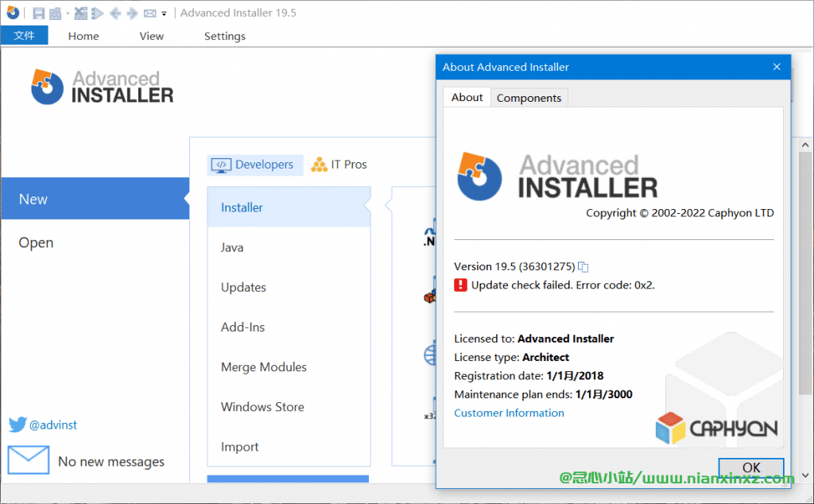814x504 pixels.
Task: Click the vertical scrollbar thumb on right edge
Action: pyautogui.click(x=805, y=273)
